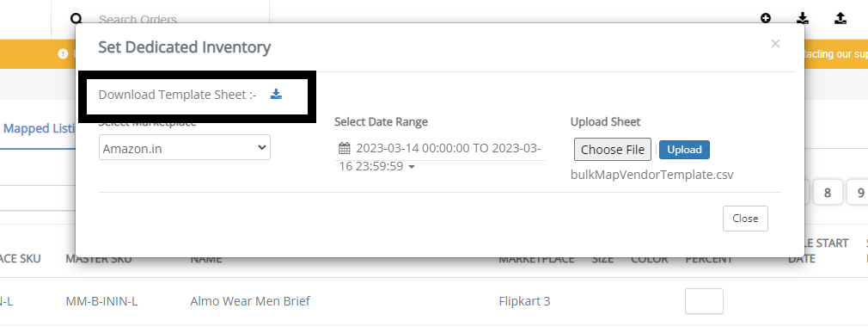Click the blue Upload button
The height and width of the screenshot is (327, 868).
pos(684,150)
